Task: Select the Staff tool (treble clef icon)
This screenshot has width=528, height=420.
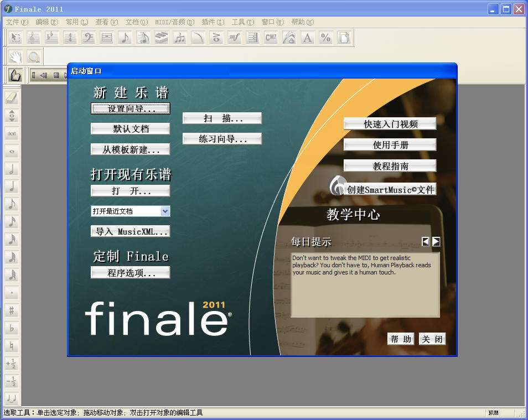Action: (33, 38)
